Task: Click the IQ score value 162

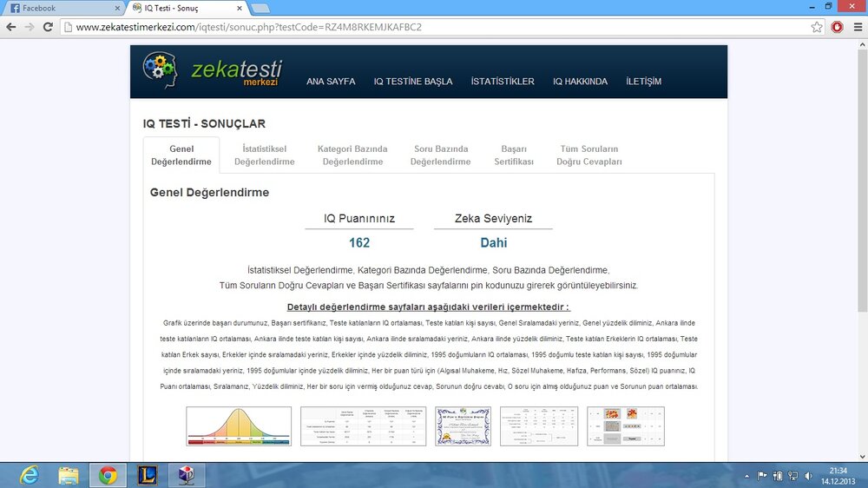Action: (x=359, y=242)
